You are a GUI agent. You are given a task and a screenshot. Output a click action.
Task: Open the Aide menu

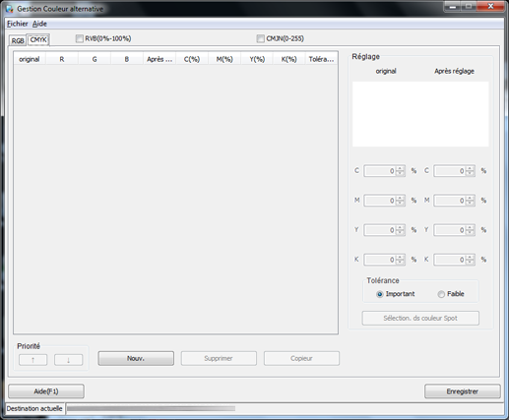pyautogui.click(x=39, y=24)
